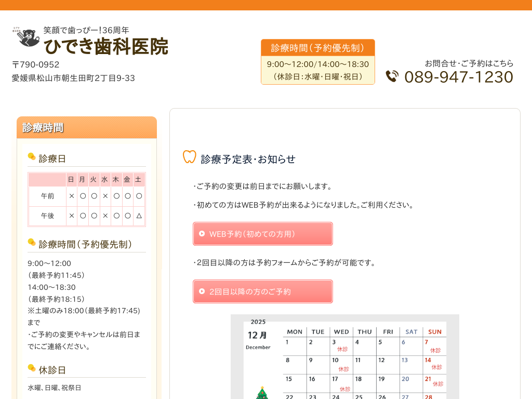Open 2回目以降の方のご予約 button
The height and width of the screenshot is (399, 532).
pos(262,291)
